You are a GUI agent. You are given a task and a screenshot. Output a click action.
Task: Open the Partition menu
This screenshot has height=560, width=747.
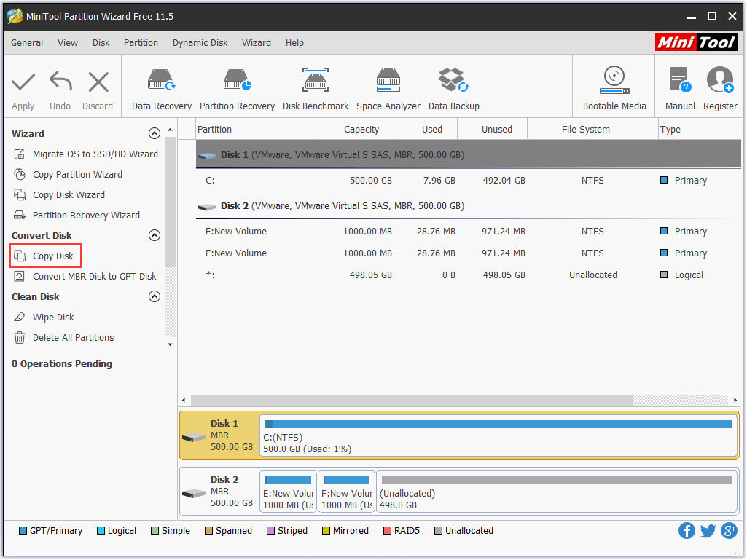tap(141, 42)
